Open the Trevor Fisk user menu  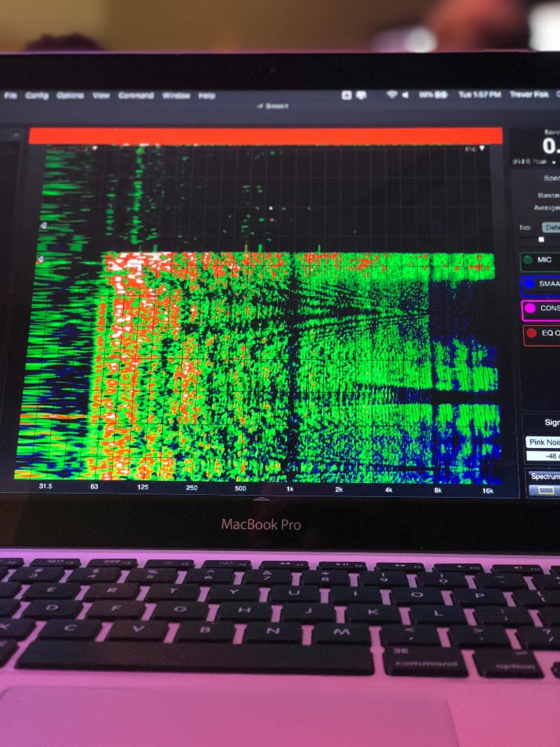528,95
